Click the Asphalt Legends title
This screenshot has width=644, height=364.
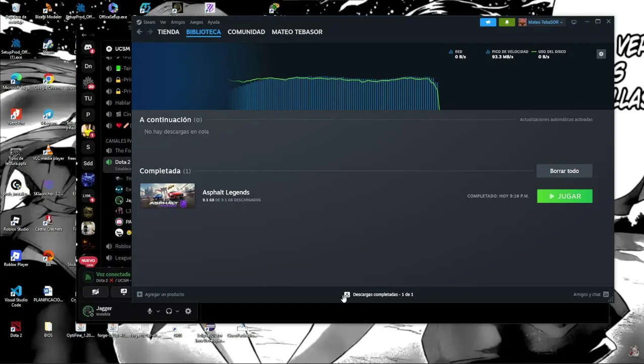tap(226, 192)
